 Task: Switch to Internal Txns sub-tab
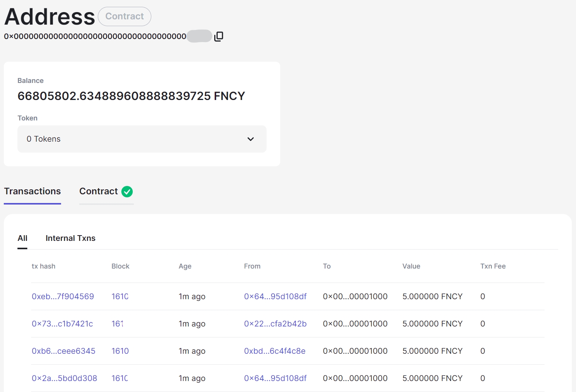click(71, 238)
